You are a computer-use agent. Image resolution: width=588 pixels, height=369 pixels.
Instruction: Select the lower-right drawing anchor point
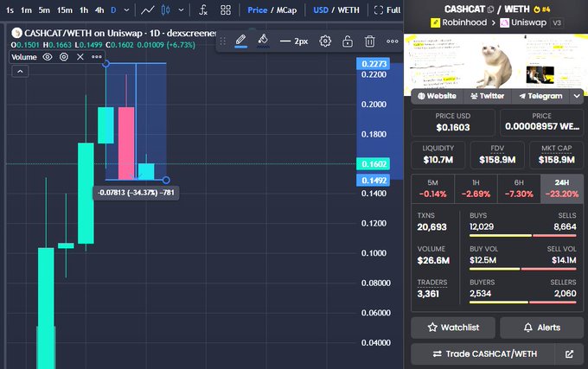coord(166,181)
